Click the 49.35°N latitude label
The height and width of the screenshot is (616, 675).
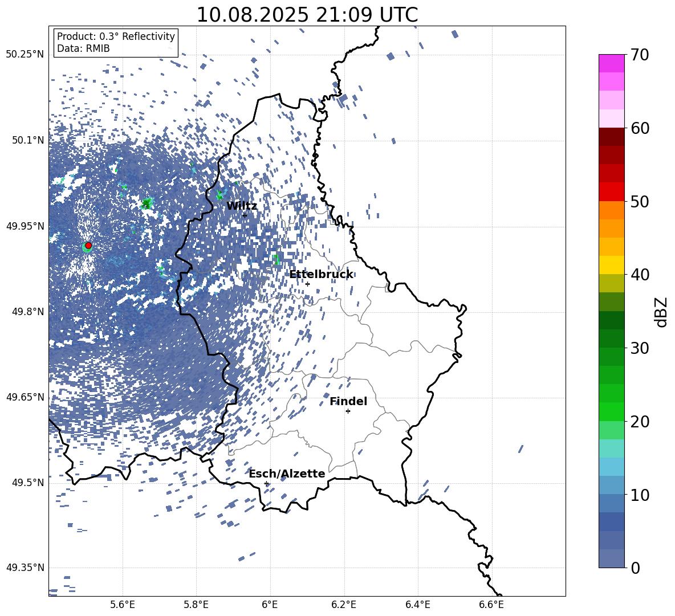click(x=25, y=568)
